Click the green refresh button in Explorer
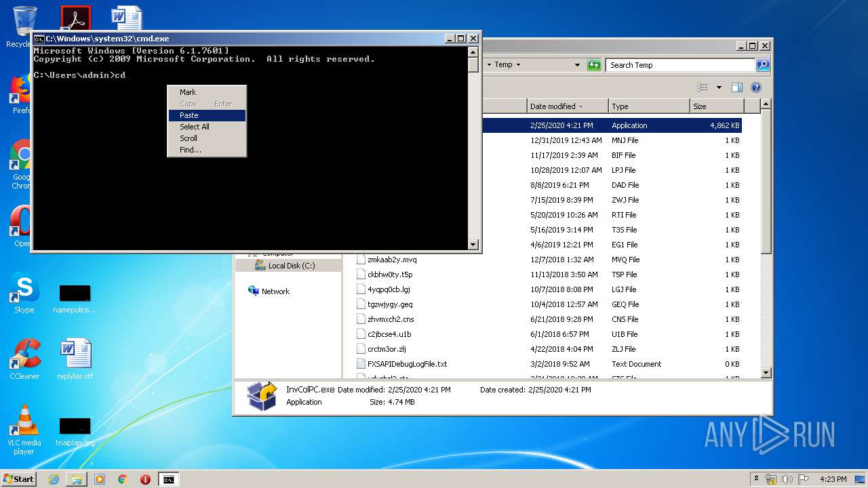The height and width of the screenshot is (488, 868). [x=594, y=65]
